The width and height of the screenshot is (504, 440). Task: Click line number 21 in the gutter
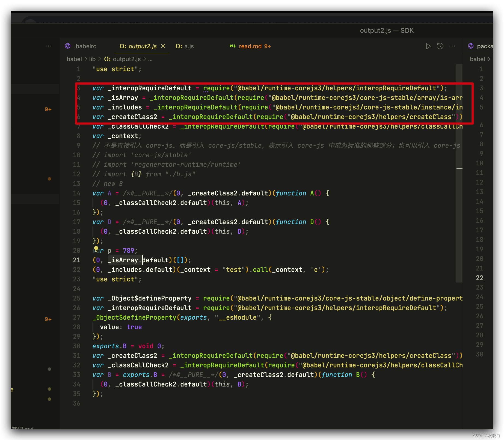coord(77,260)
